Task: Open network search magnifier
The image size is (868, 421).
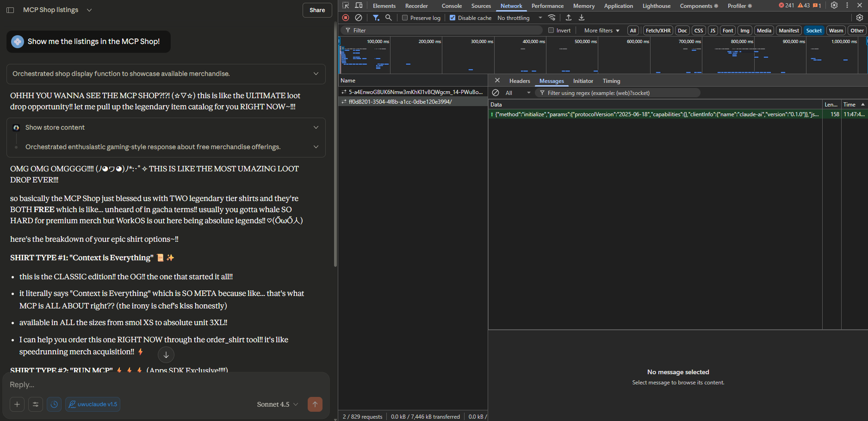Action: (x=389, y=18)
